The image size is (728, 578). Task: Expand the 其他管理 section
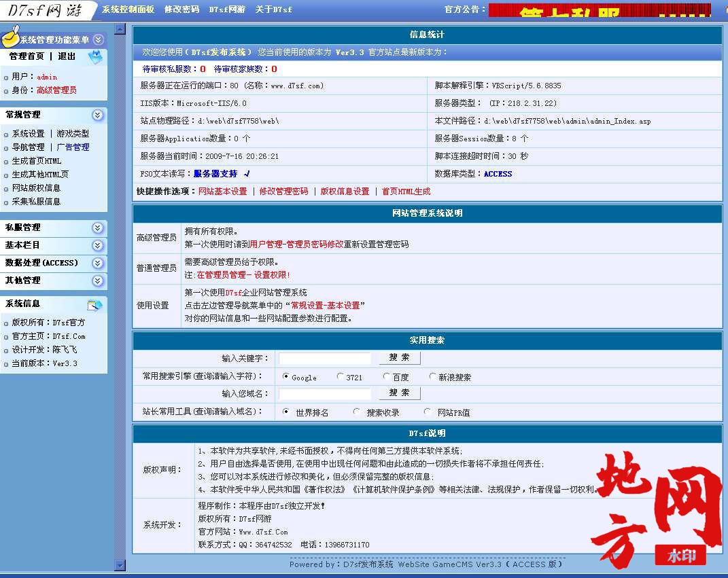tap(97, 281)
